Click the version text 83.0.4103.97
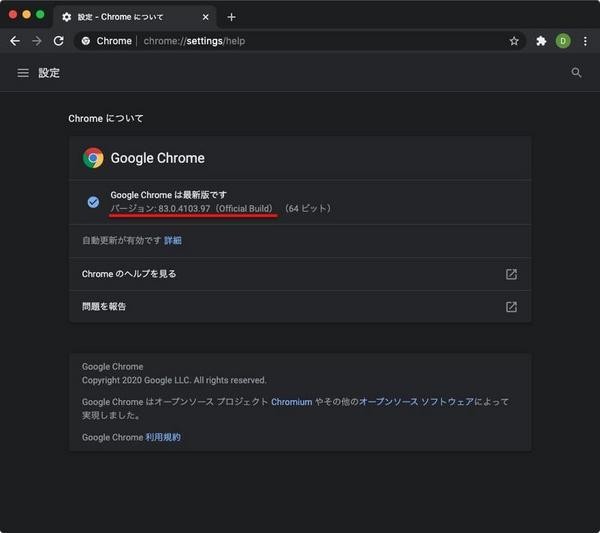The image size is (600, 533). [184, 209]
